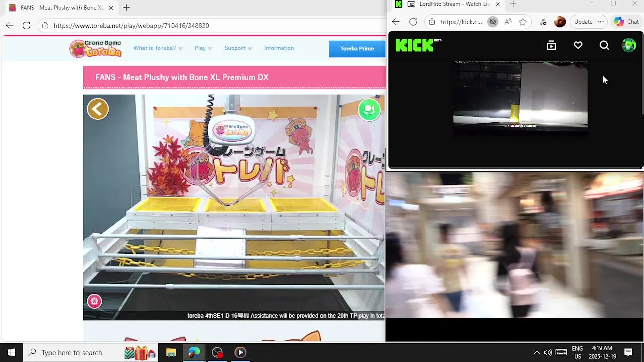This screenshot has height=362, width=644.
Task: View site info lock icon for toreba.net
Action: click(45, 25)
